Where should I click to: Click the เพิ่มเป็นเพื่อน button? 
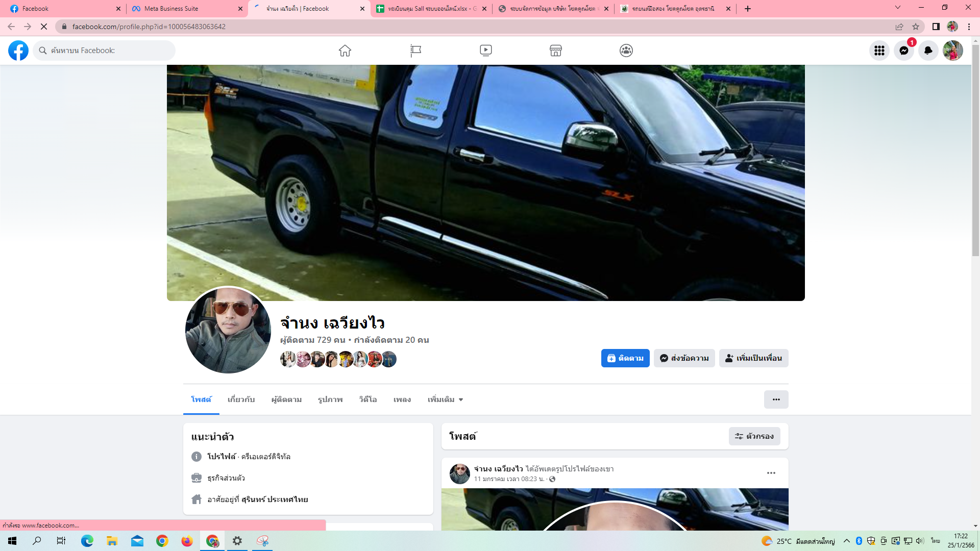[x=753, y=358]
